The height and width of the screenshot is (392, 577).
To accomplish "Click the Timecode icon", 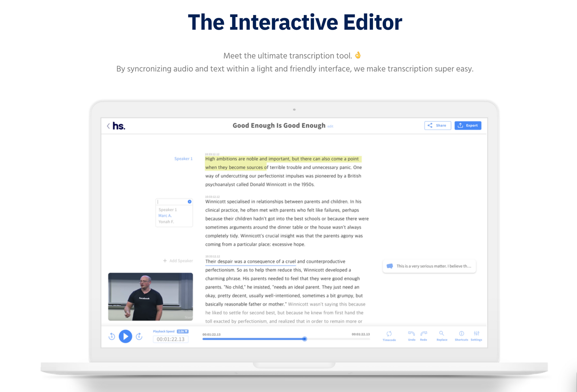I will tap(389, 334).
